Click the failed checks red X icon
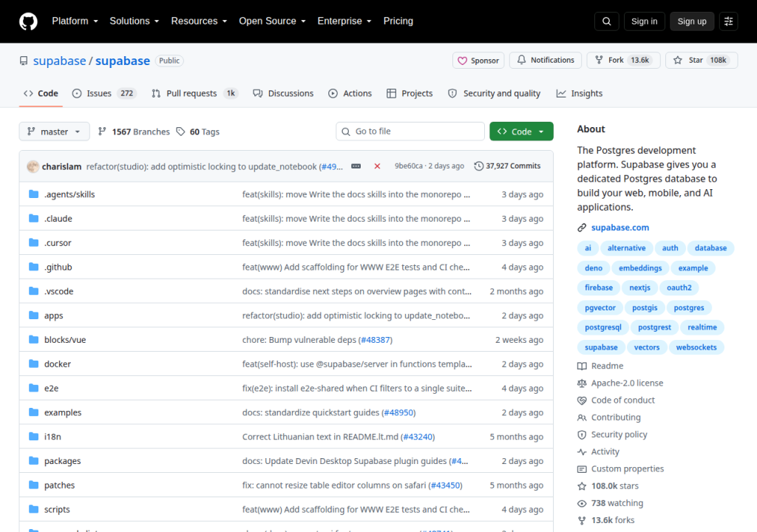Viewport: 757px width, 532px height. coord(377,166)
